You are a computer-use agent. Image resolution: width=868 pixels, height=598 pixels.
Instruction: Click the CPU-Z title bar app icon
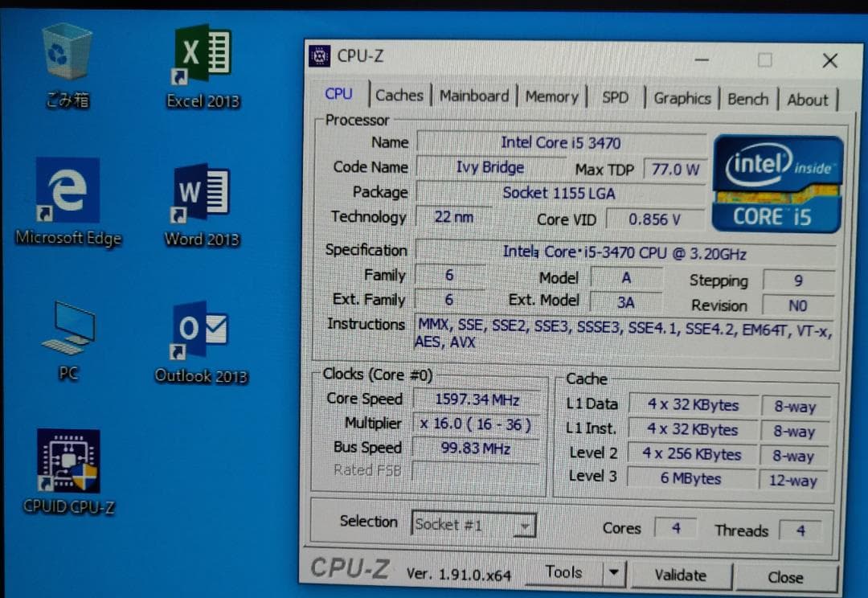(320, 56)
